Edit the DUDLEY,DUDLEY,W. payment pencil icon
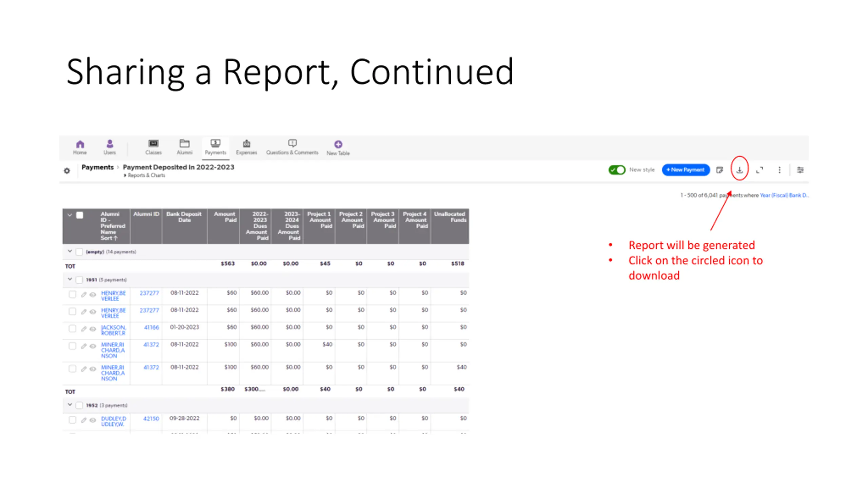This screenshot has height=488, width=868. point(83,420)
